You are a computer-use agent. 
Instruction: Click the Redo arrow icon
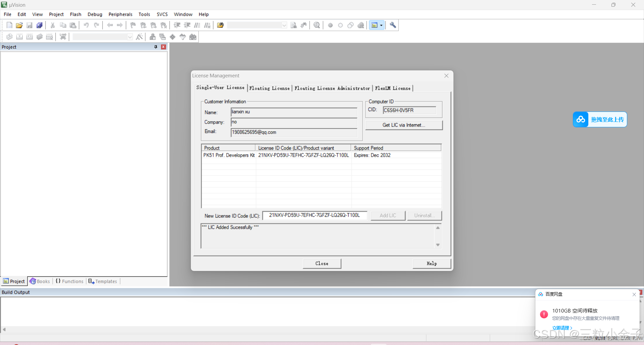[x=96, y=25]
